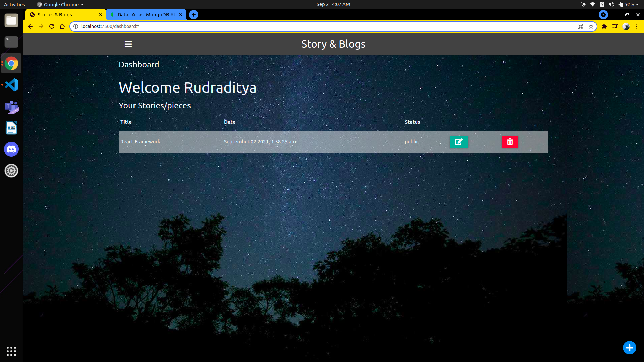Click the Story & Blogs header title
The image size is (644, 362).
pyautogui.click(x=333, y=44)
